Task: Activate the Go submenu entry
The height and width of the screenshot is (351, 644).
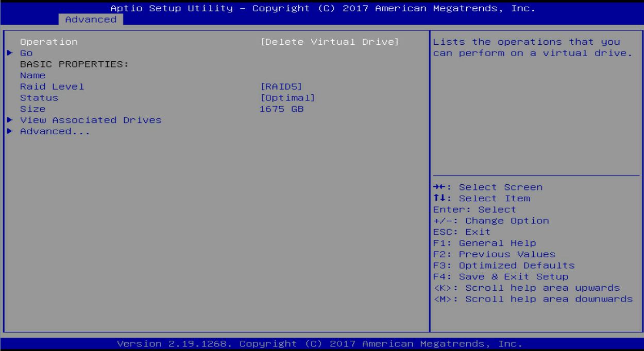Action: click(x=26, y=53)
